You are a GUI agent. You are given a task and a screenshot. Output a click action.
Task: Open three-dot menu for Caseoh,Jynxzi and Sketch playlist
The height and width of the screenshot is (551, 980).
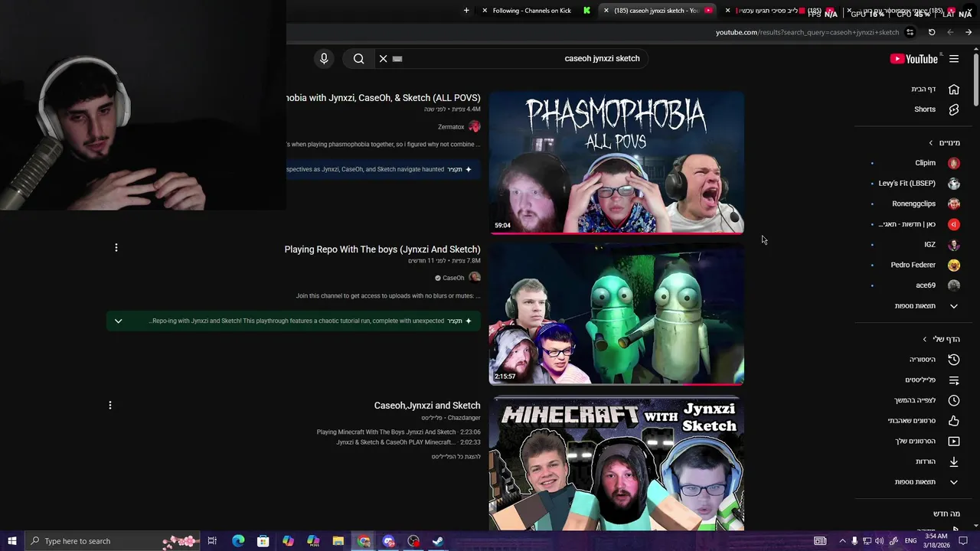point(110,406)
